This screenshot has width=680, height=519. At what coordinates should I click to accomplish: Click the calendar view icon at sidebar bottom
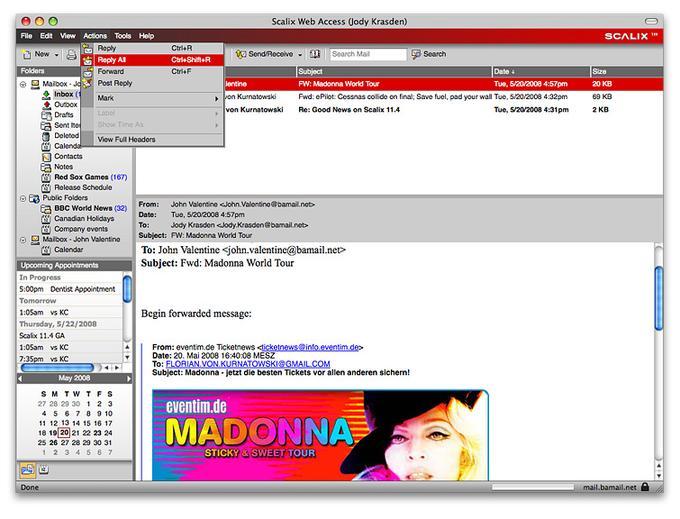[x=43, y=469]
